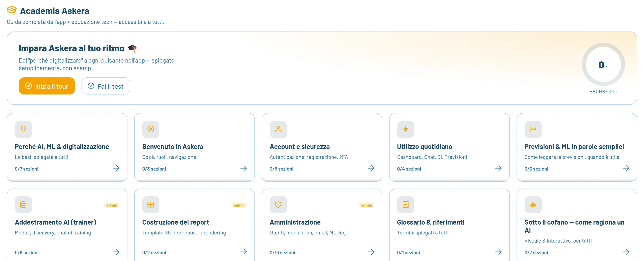Click the chart icon on Previsioni & ML card

point(533,129)
